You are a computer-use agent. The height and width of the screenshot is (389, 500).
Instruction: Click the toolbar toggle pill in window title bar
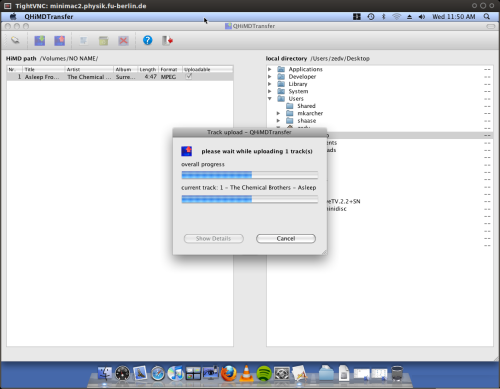(491, 26)
